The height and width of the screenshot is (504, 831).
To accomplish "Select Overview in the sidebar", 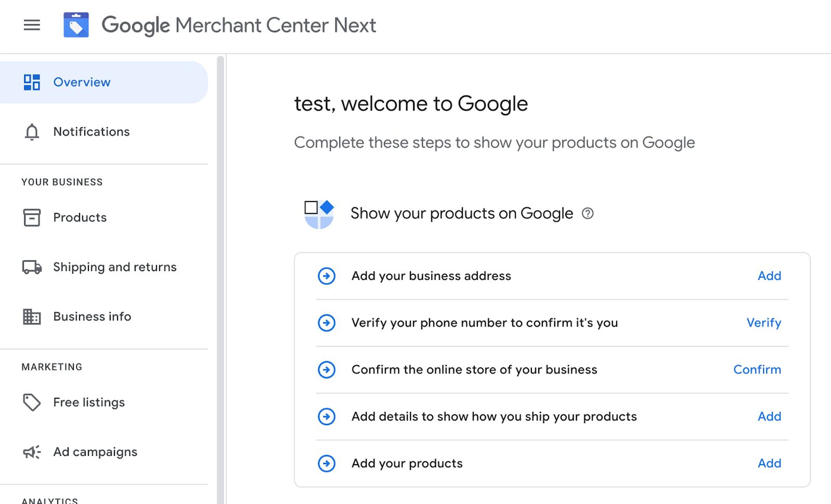I will click(x=82, y=82).
